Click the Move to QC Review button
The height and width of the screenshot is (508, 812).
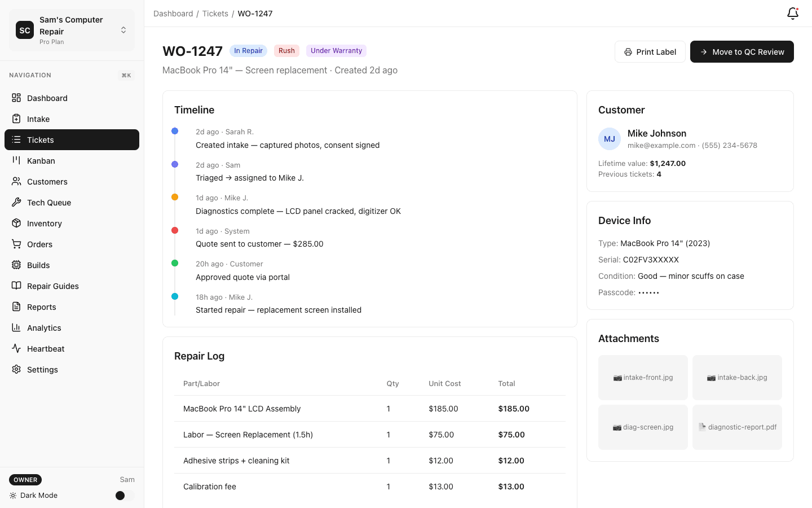pyautogui.click(x=742, y=51)
